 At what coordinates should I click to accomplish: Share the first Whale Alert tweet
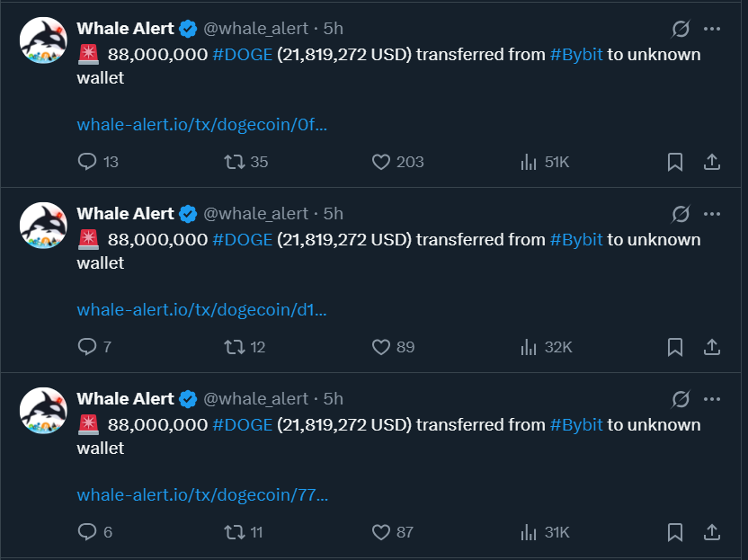tap(711, 162)
